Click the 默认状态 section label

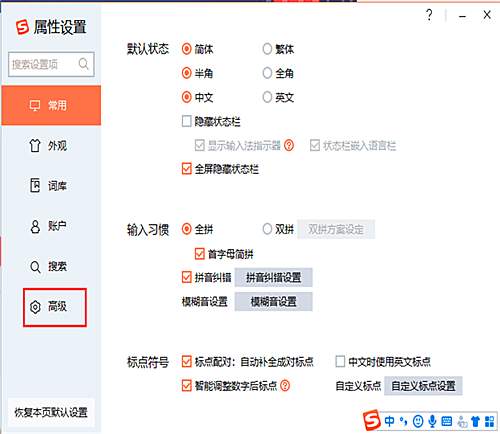[x=148, y=49]
